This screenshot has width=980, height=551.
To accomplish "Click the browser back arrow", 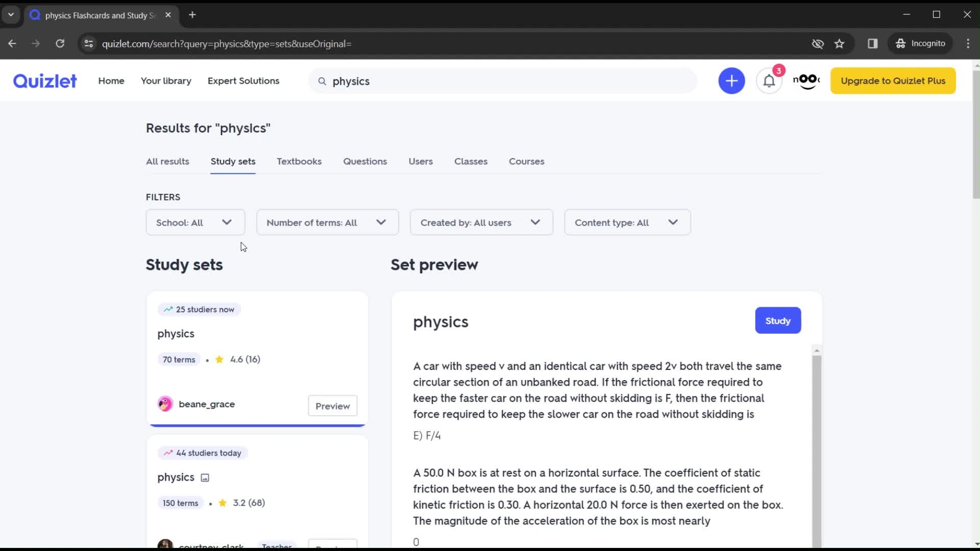I will (x=12, y=44).
